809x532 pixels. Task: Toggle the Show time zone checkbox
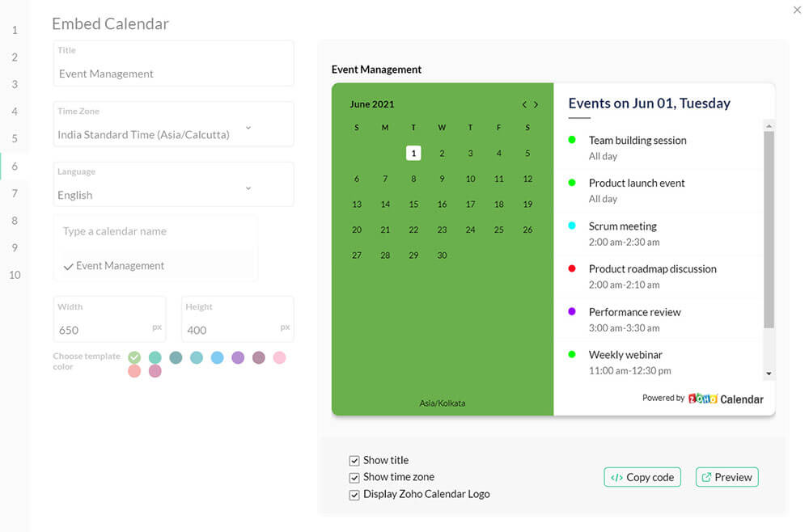pos(354,478)
